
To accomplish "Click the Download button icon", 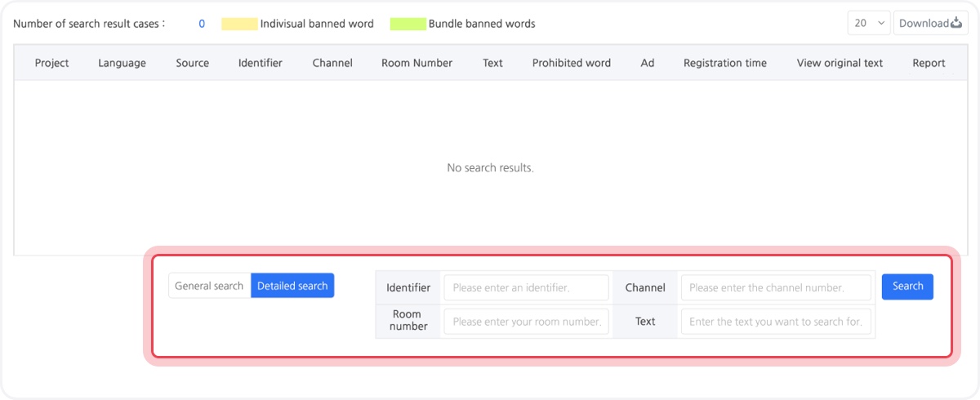I will (x=957, y=23).
